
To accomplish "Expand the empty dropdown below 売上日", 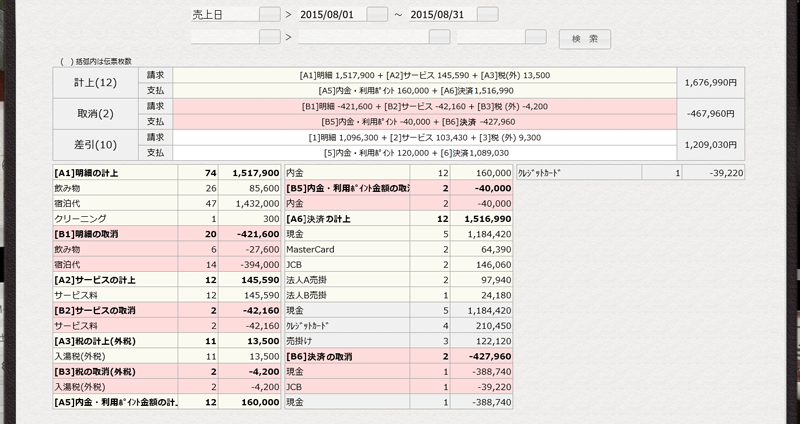I will [x=269, y=37].
